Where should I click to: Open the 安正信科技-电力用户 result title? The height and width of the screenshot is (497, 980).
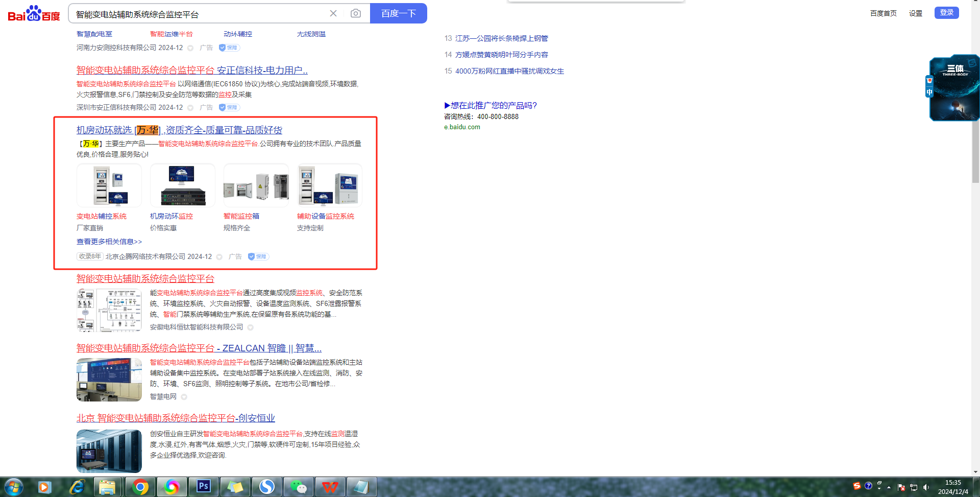pos(192,70)
